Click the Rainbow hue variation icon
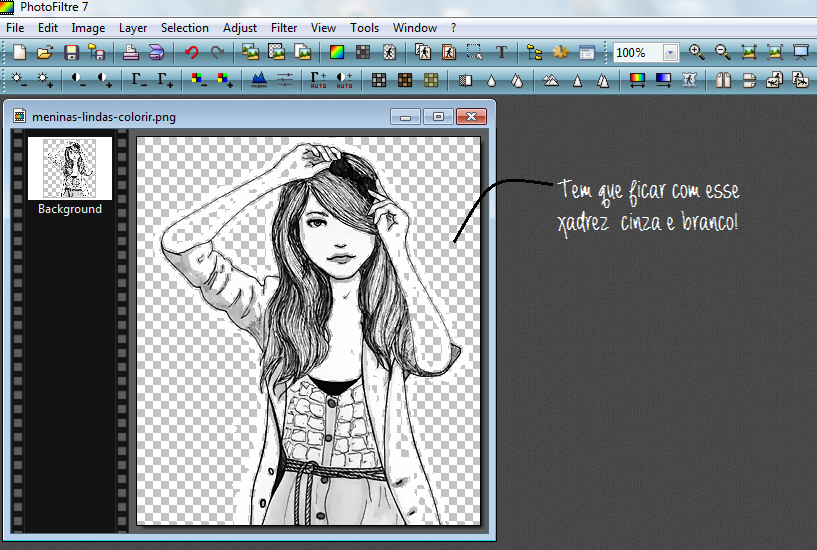Screen dimensions: 817x550 click(x=637, y=80)
